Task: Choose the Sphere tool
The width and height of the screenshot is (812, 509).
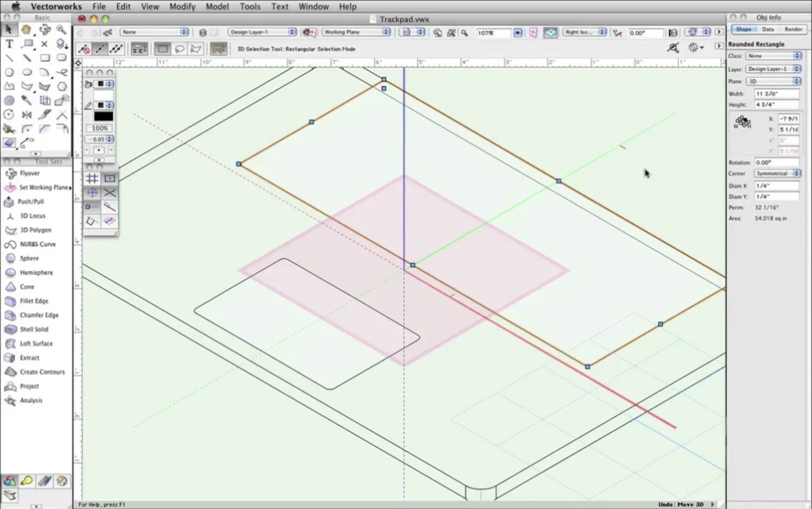Action: click(x=29, y=258)
